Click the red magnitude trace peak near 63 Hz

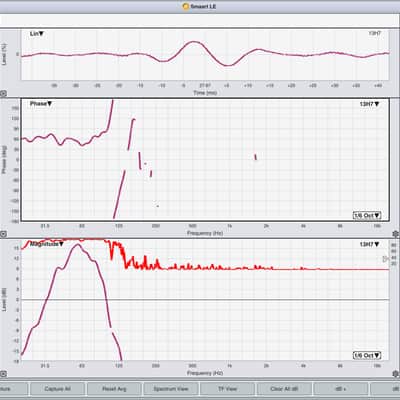click(78, 245)
